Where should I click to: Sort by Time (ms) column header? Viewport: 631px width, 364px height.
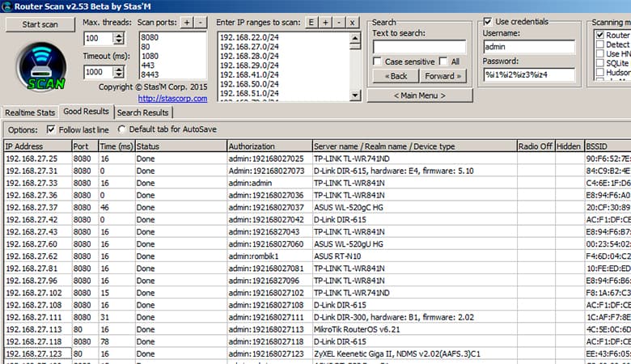[116, 146]
